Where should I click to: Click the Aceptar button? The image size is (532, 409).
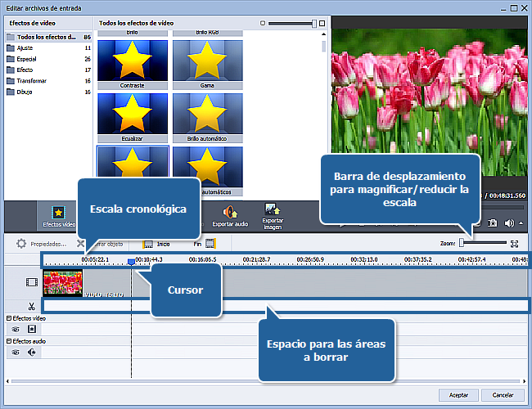(x=458, y=395)
